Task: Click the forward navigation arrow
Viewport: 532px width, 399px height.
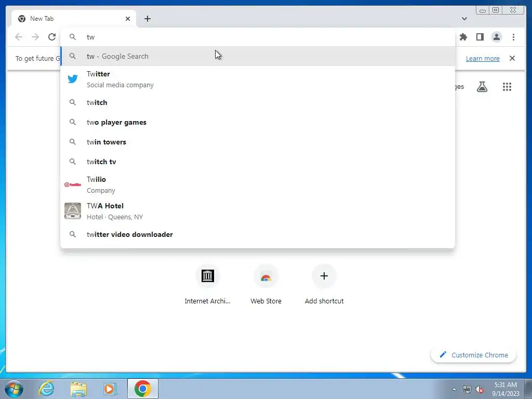Action: [x=35, y=37]
